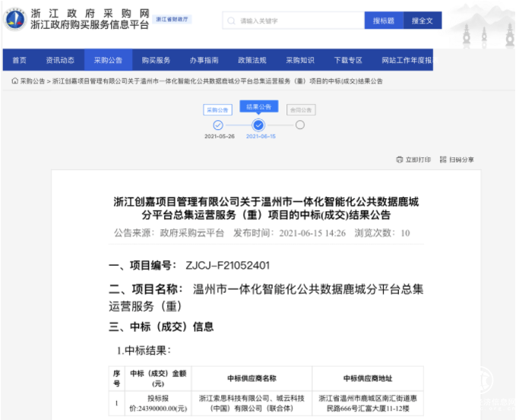This screenshot has height=420, width=519.
Task: Click the 浏览次数: 10 text
Action: pyautogui.click(x=382, y=233)
